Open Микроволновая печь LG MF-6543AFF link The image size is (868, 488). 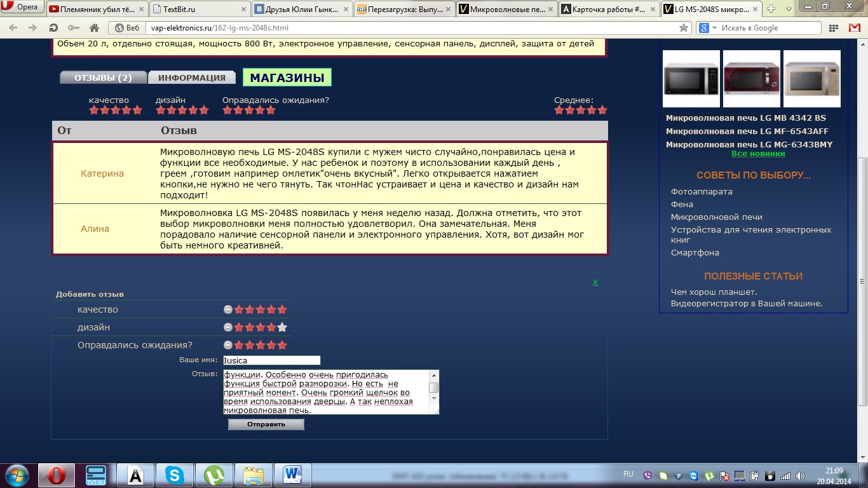747,131
